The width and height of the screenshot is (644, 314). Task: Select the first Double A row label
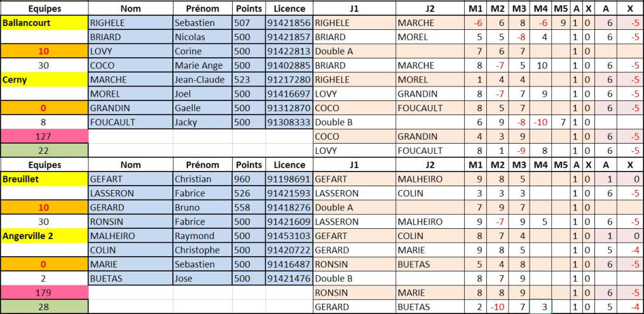(x=355, y=51)
